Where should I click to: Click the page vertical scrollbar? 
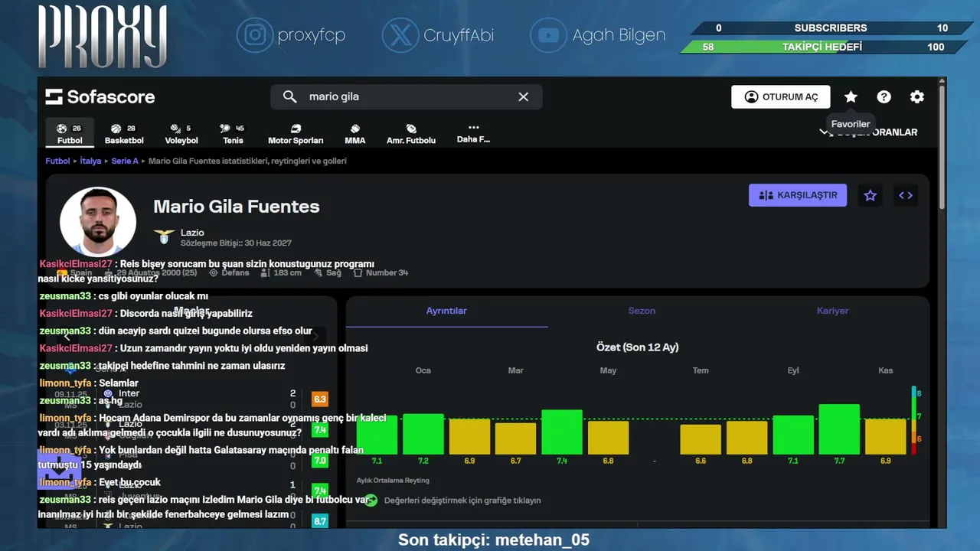coord(942,149)
